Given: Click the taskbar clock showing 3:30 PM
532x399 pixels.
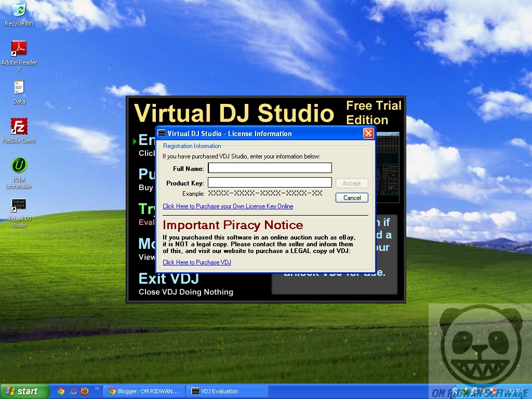Looking at the screenshot, I should pos(513,391).
